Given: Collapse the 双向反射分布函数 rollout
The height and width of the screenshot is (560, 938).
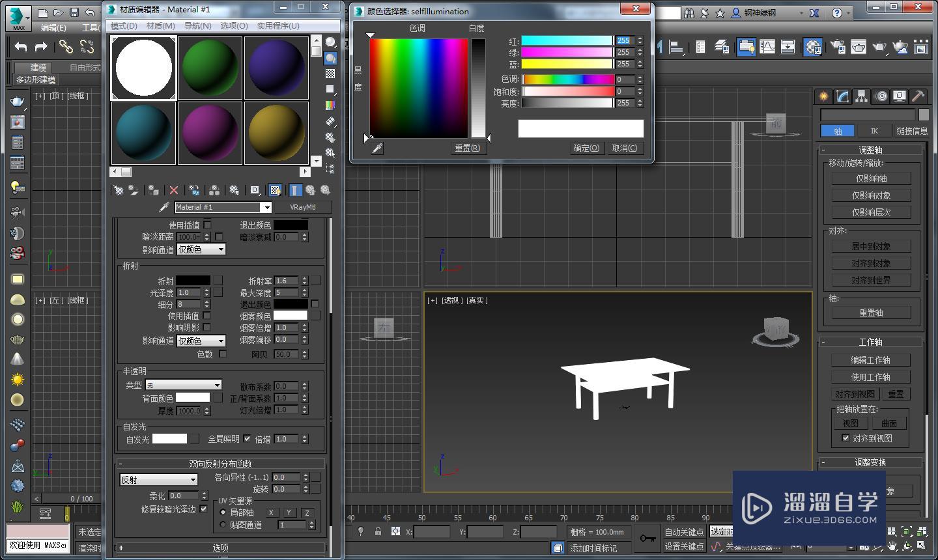Looking at the screenshot, I should click(x=220, y=464).
